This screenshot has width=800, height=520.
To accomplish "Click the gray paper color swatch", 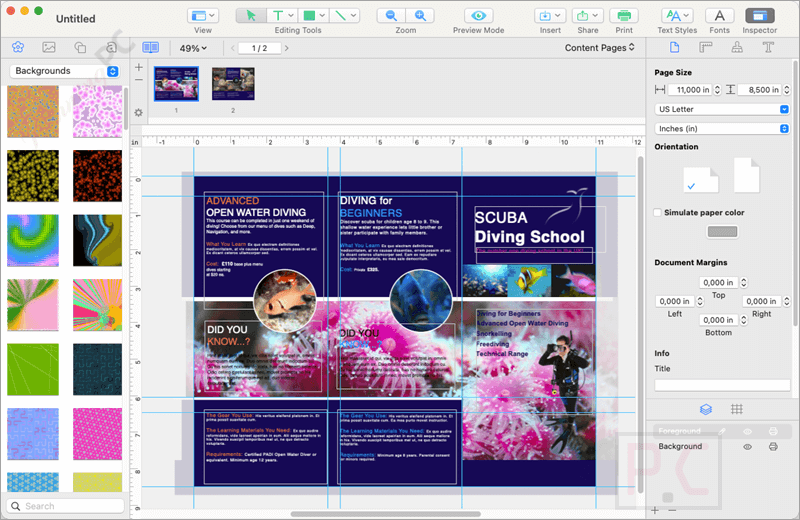I will 722,232.
